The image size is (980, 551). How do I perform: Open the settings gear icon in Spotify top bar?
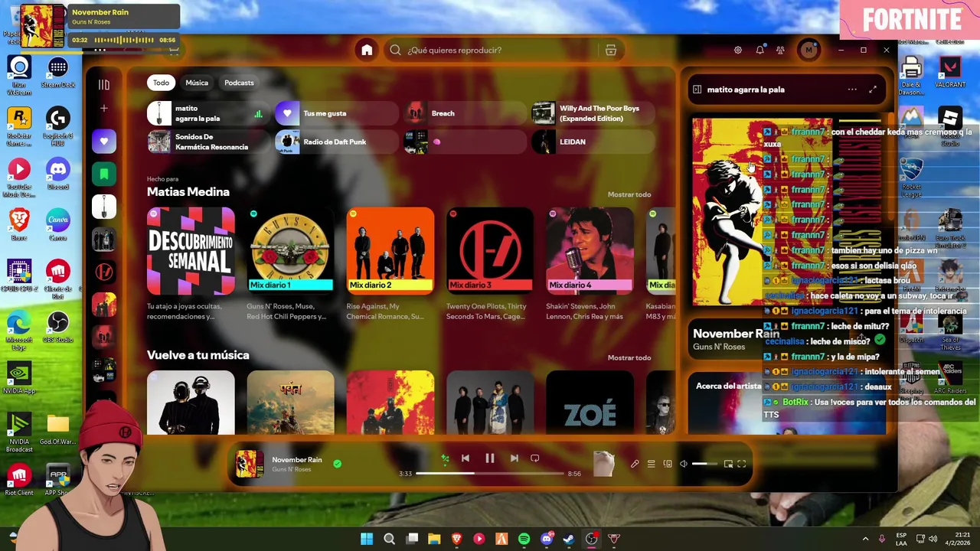[738, 51]
